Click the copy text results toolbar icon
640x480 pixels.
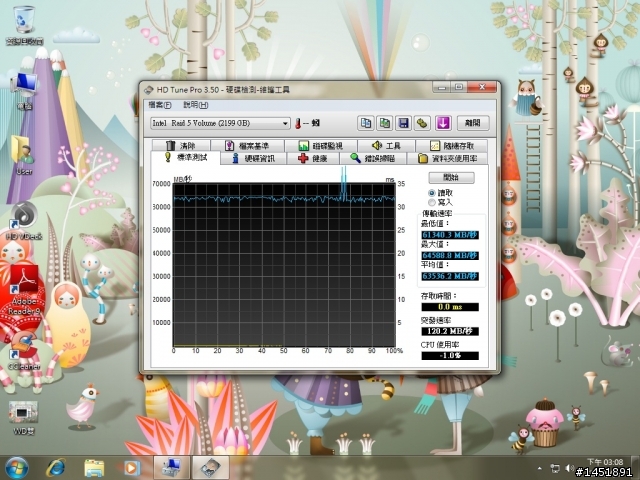[x=366, y=123]
